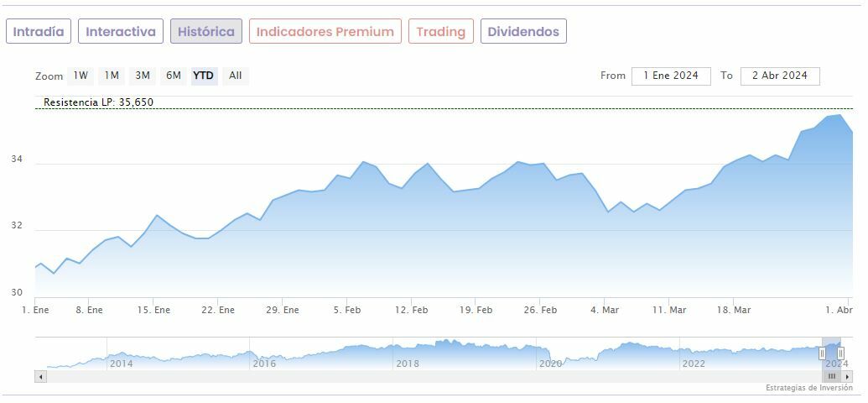Click the navigator scrollbar left arrow
Screen dimensions: 868x403
click(x=39, y=377)
